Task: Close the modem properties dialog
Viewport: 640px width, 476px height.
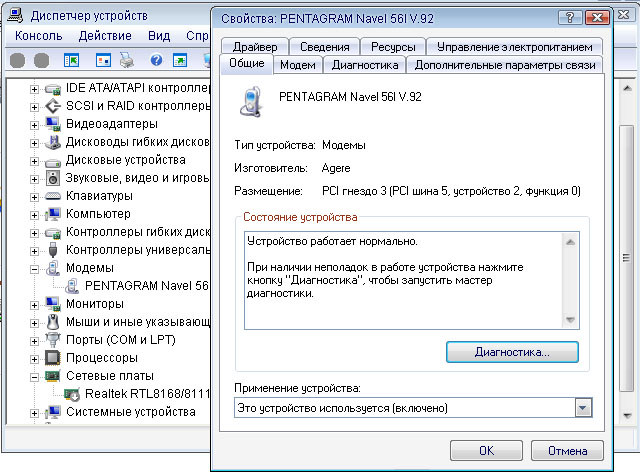Action: tap(597, 18)
